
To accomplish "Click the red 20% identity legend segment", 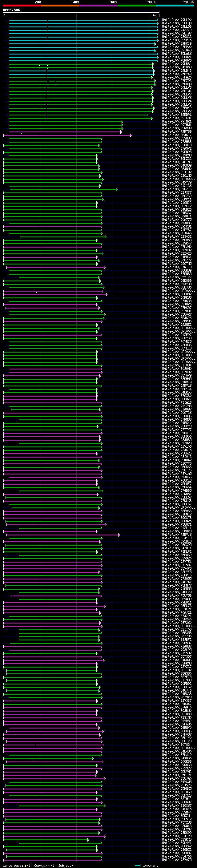I will pyautogui.click(x=22, y=6).
